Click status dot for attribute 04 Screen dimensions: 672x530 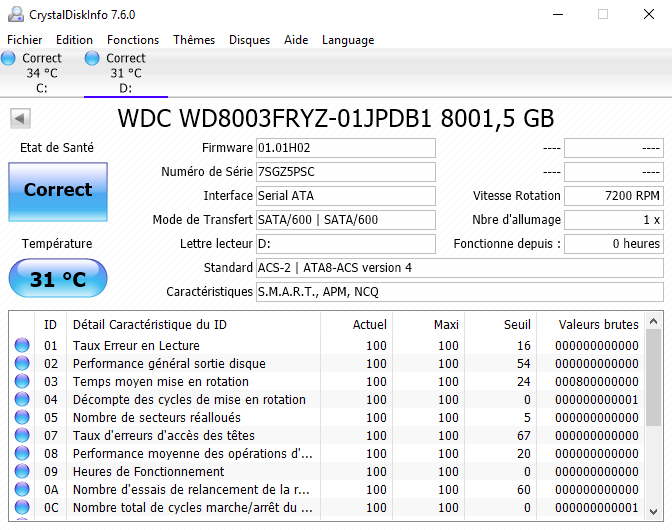click(22, 399)
